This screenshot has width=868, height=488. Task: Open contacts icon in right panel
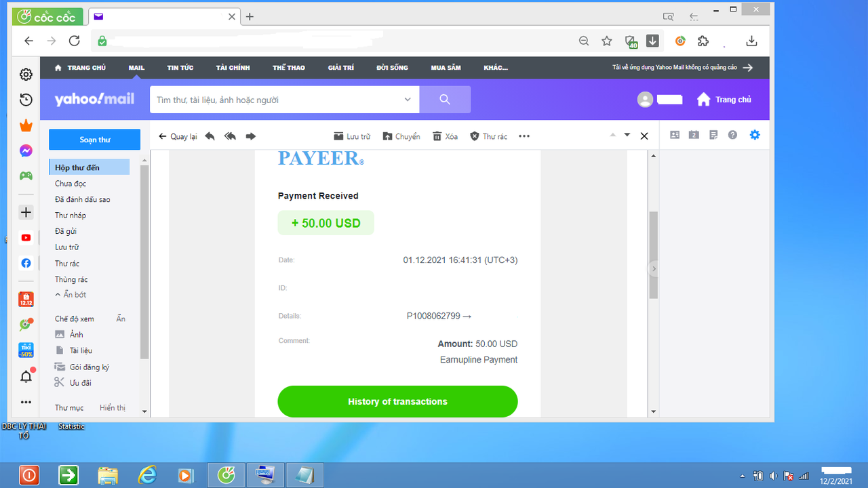(675, 135)
